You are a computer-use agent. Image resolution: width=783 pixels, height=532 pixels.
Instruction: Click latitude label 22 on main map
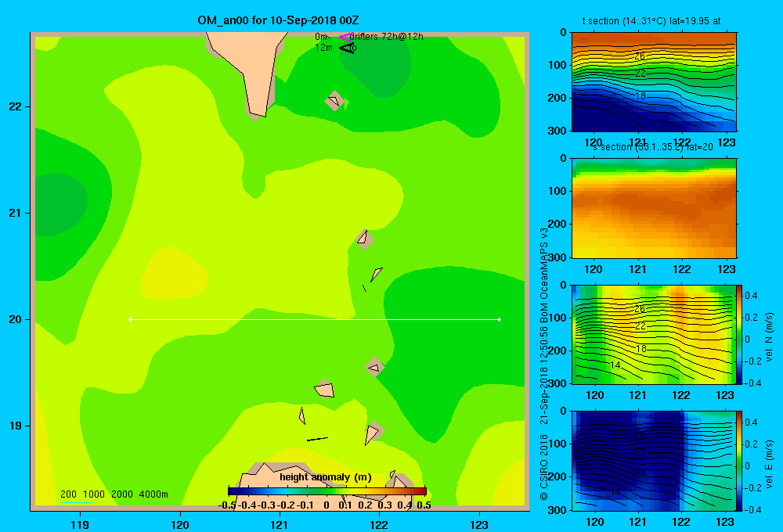click(x=16, y=106)
